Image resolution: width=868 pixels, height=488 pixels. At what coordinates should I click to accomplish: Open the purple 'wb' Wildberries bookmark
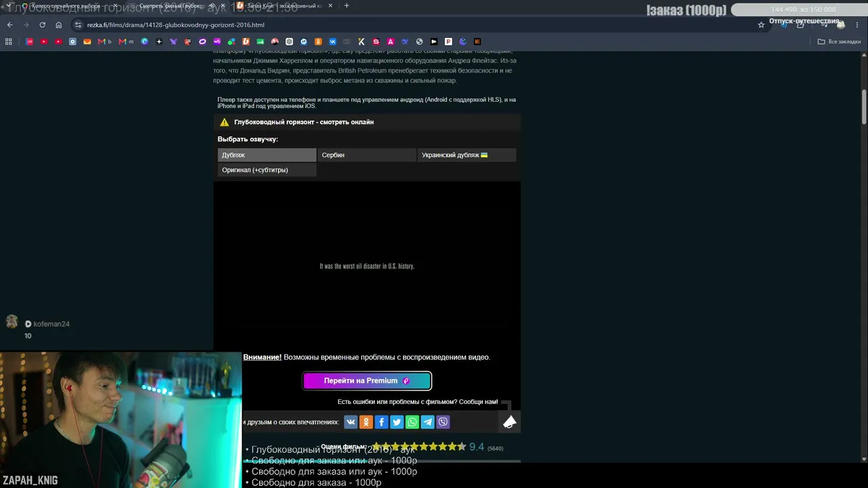pyautogui.click(x=217, y=41)
